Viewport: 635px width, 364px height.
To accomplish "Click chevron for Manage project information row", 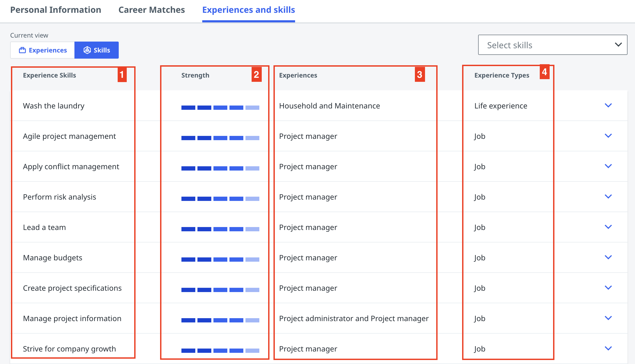I will pyautogui.click(x=608, y=318).
